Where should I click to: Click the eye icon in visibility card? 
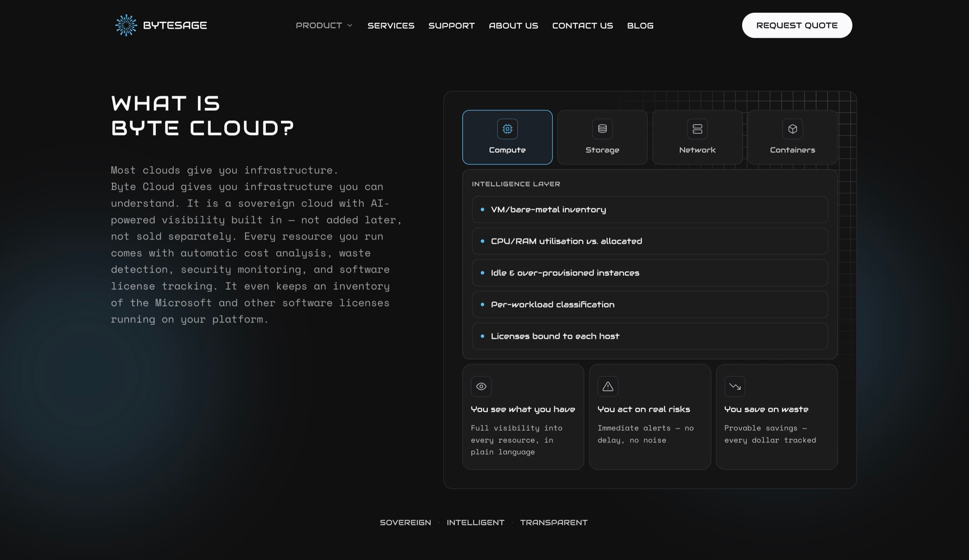pos(481,386)
